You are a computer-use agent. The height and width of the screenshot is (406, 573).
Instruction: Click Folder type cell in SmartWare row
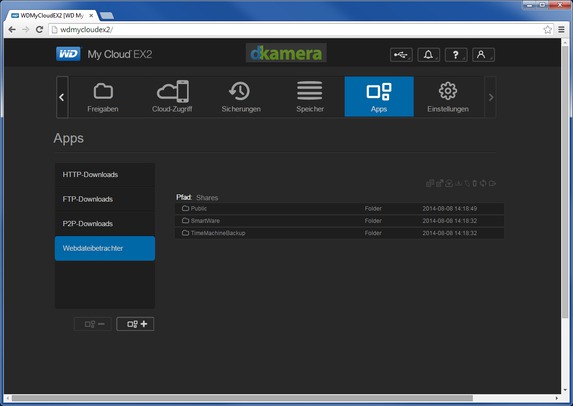[373, 221]
